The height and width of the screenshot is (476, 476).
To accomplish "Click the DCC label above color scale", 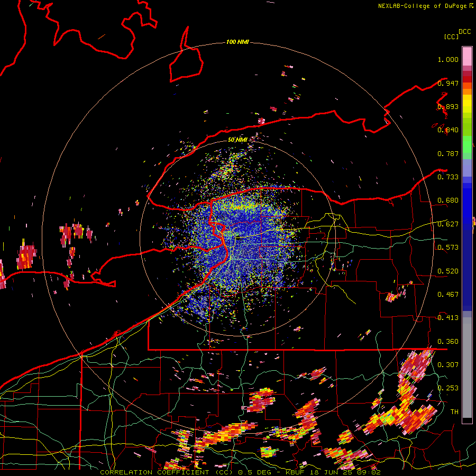I will [x=465, y=32].
